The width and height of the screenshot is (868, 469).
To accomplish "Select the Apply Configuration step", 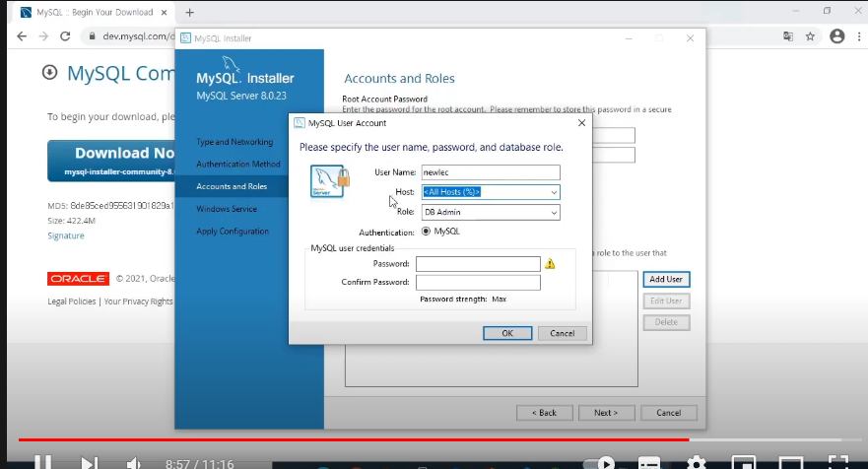I will point(233,232).
